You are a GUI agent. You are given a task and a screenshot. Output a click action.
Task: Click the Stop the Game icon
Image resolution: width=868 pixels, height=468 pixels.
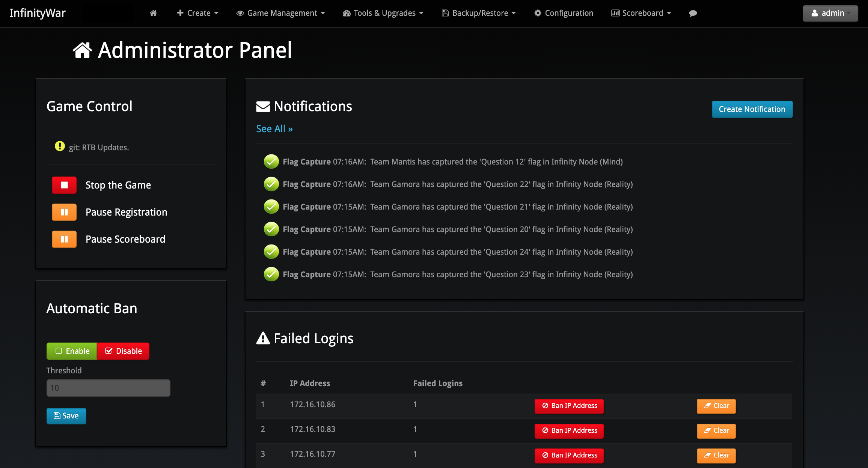tap(64, 185)
